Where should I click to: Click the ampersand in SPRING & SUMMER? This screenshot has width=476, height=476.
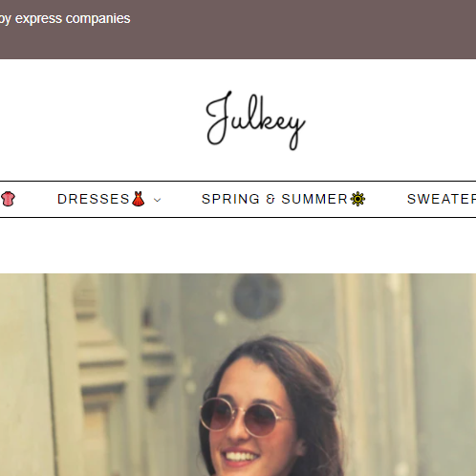[270, 199]
